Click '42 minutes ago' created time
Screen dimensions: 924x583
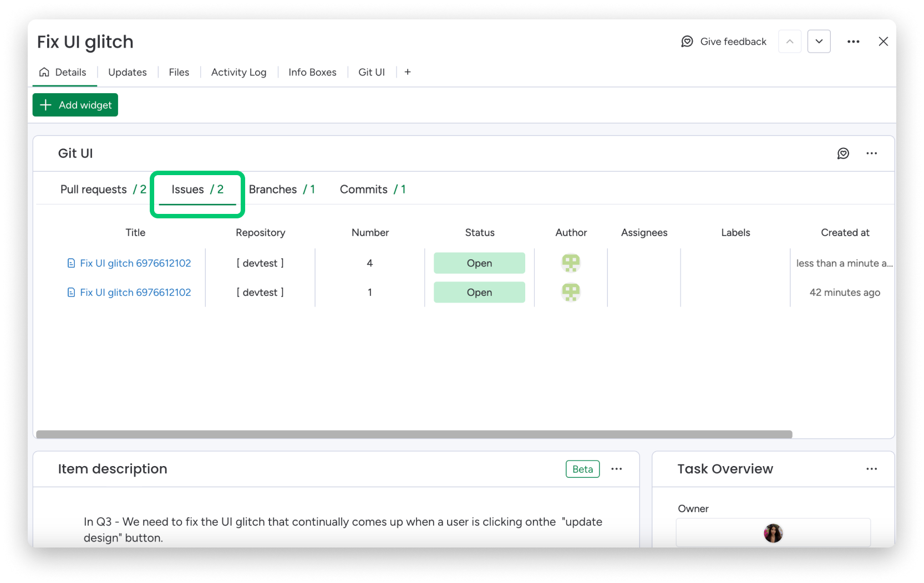pyautogui.click(x=845, y=293)
